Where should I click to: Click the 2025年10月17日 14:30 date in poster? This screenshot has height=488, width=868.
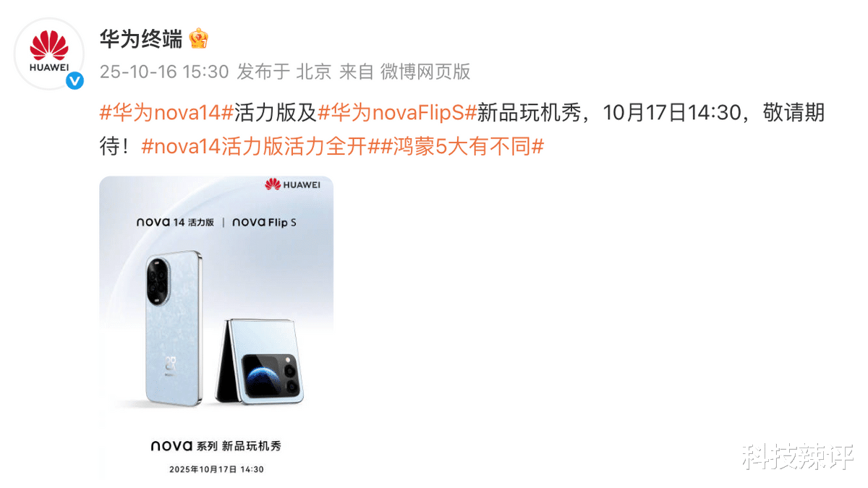tap(216, 469)
